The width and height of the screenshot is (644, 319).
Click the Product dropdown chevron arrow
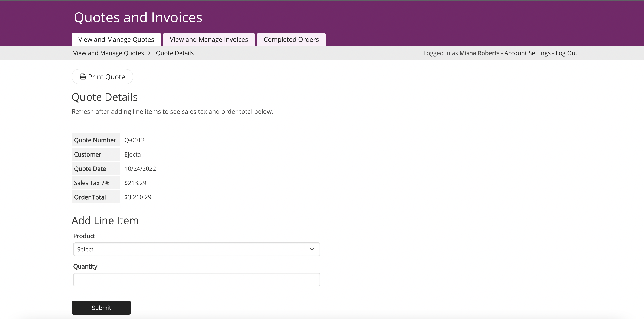pyautogui.click(x=312, y=249)
